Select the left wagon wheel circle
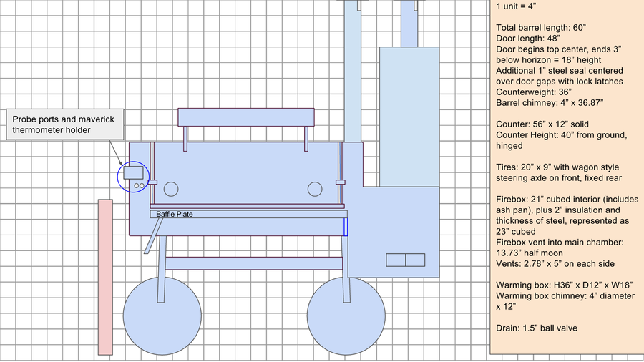The width and height of the screenshot is (644, 362). pos(162,315)
